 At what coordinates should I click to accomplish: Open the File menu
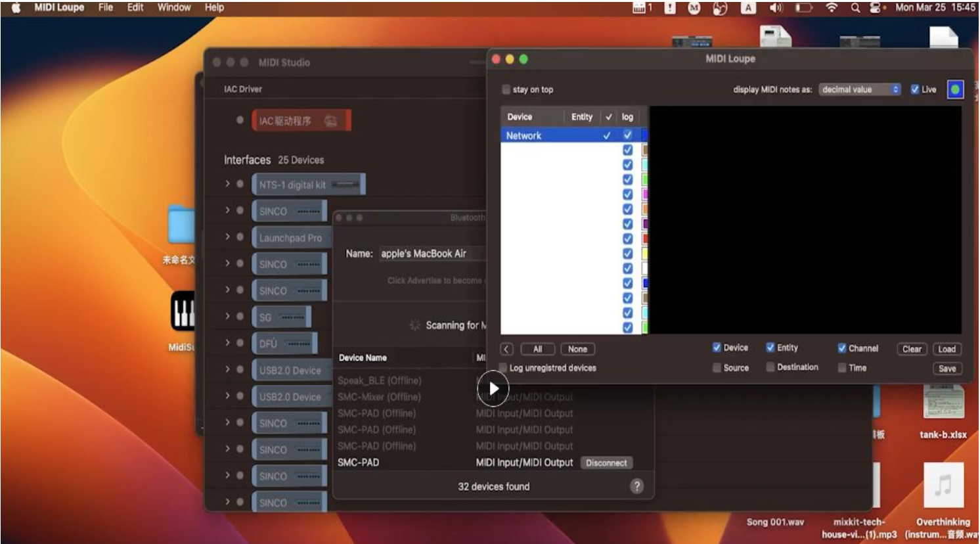pos(105,8)
